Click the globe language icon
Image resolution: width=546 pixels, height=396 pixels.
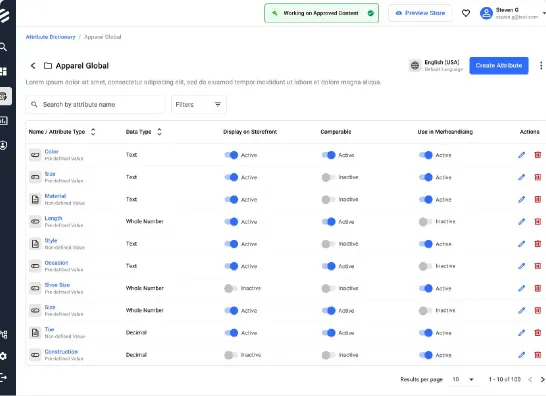click(x=415, y=65)
